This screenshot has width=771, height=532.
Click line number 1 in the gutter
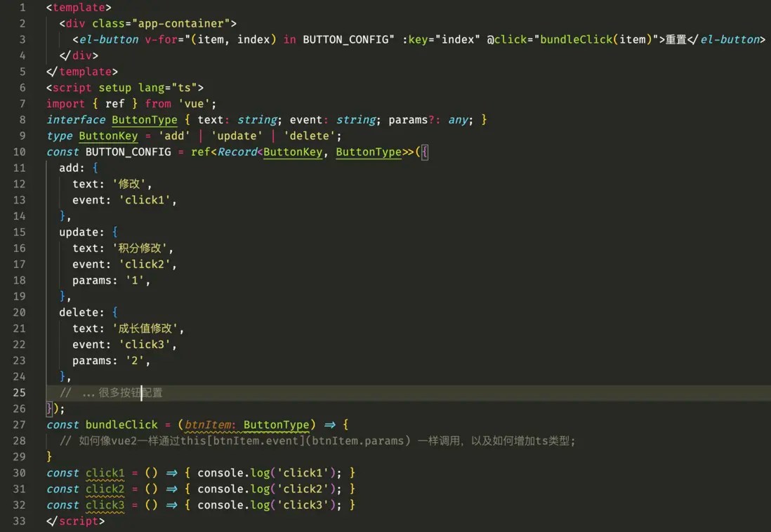21,7
